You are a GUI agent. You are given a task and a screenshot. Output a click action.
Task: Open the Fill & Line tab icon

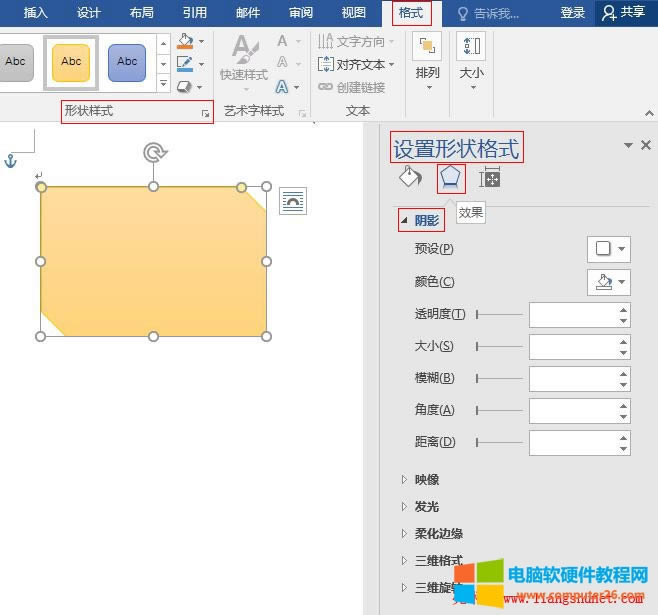tap(410, 178)
